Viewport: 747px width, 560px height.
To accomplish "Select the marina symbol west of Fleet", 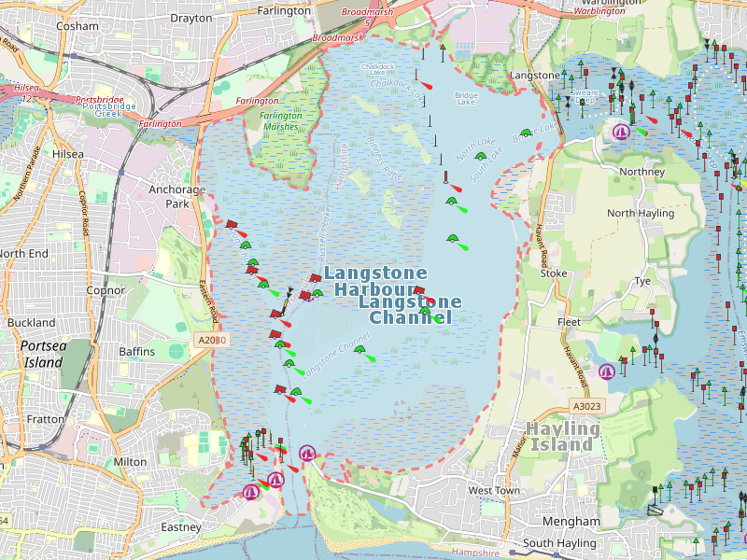I will point(607,371).
